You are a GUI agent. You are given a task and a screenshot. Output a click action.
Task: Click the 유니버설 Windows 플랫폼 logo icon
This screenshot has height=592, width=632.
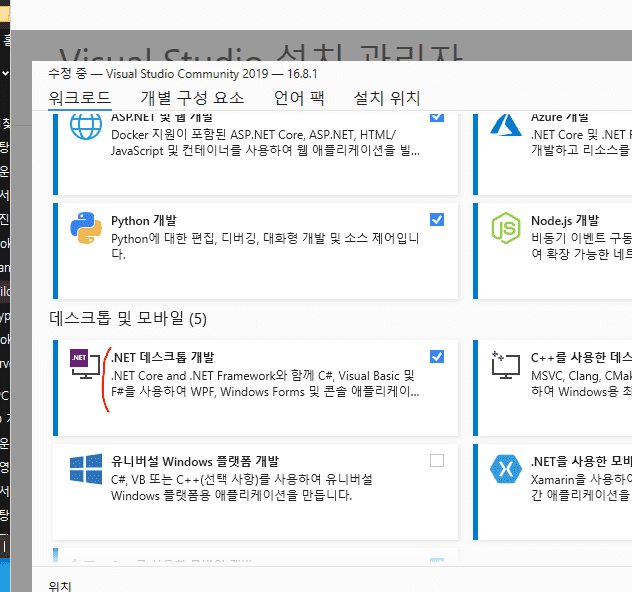[x=86, y=469]
